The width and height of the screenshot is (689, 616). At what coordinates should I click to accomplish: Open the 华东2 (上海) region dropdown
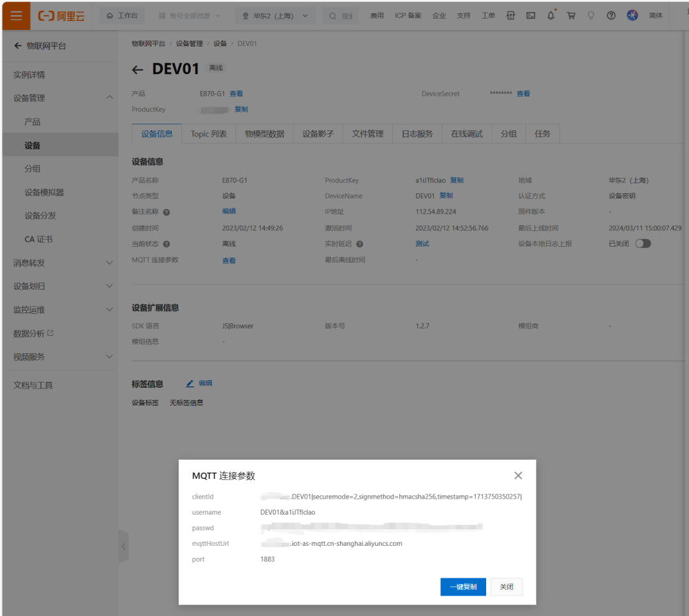point(275,15)
